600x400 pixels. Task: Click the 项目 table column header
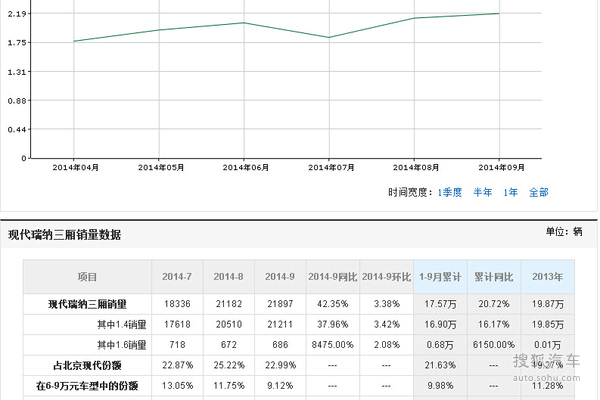(87, 276)
